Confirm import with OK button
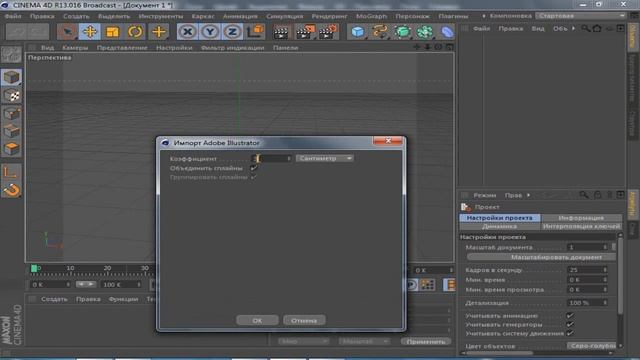This screenshot has height=360, width=640. tap(257, 320)
